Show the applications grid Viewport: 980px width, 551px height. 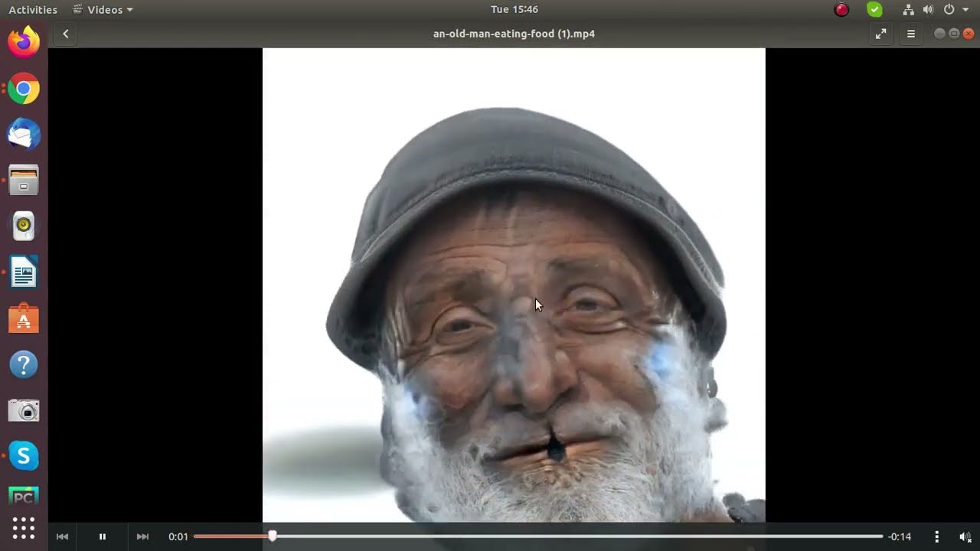24,528
